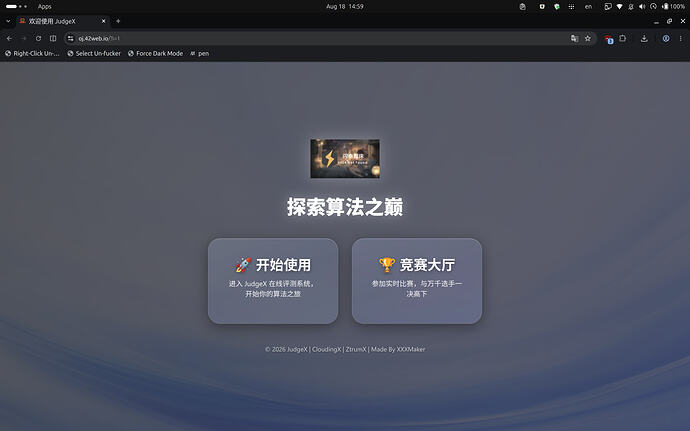Open the clipboard tray icon
The height and width of the screenshot is (431, 690).
pyautogui.click(x=522, y=7)
